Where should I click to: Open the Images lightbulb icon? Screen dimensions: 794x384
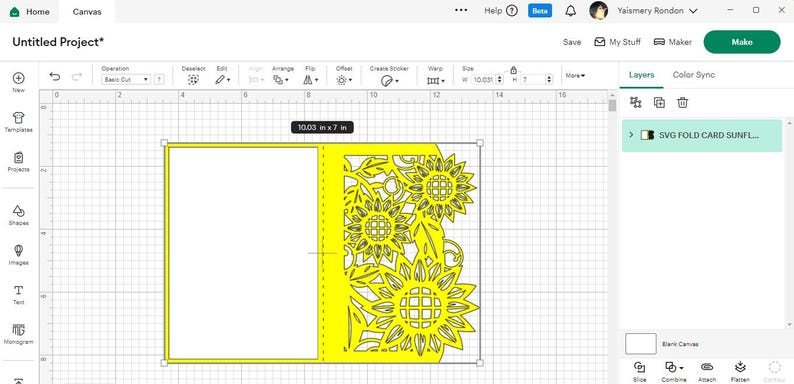[x=19, y=251]
